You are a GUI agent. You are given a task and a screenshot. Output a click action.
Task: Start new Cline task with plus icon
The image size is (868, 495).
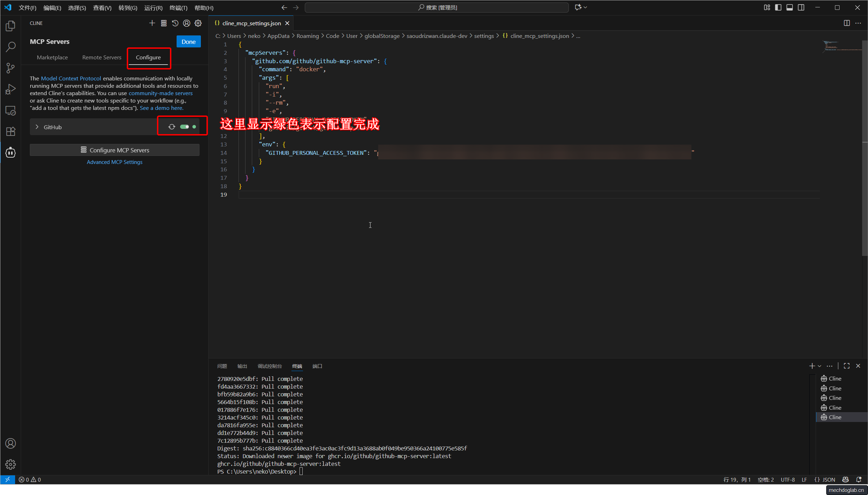pyautogui.click(x=152, y=23)
